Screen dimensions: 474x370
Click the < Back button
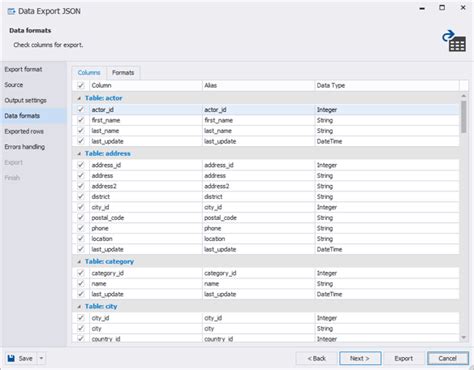[316, 358]
